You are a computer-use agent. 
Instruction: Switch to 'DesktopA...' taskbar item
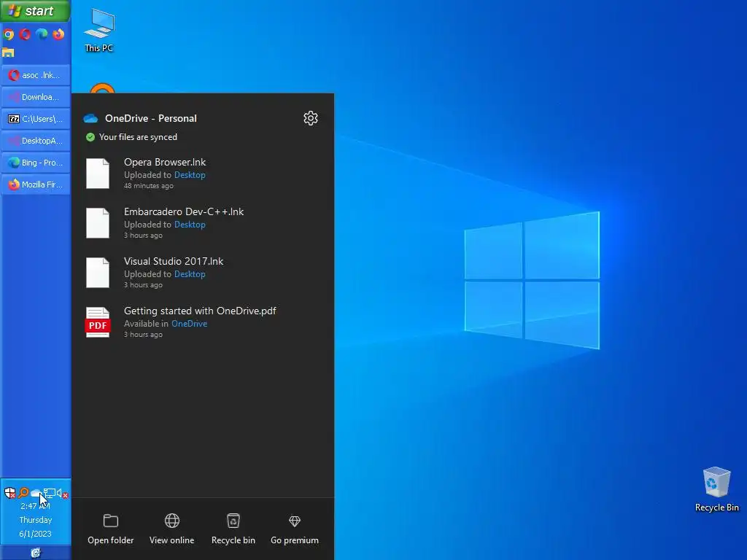click(36, 141)
